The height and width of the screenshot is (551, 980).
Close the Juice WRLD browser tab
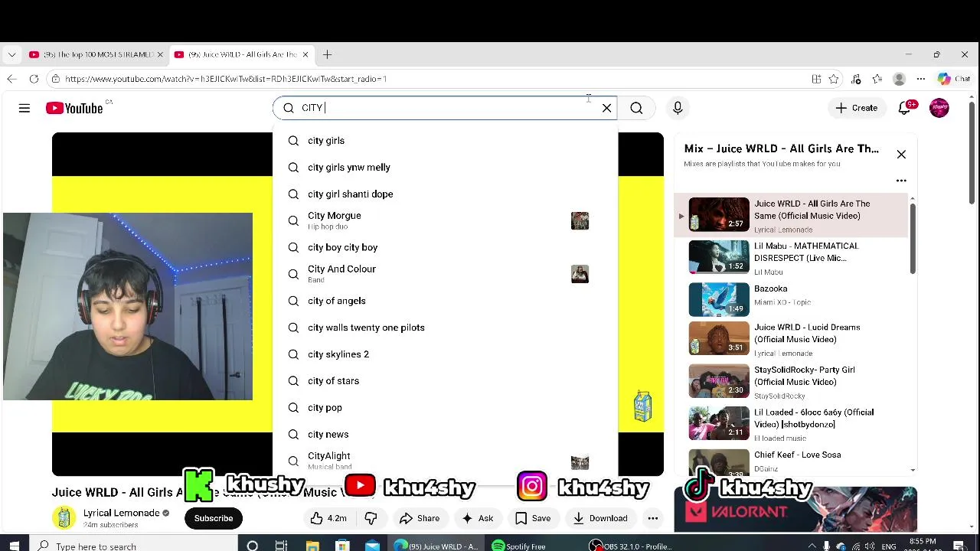point(305,55)
